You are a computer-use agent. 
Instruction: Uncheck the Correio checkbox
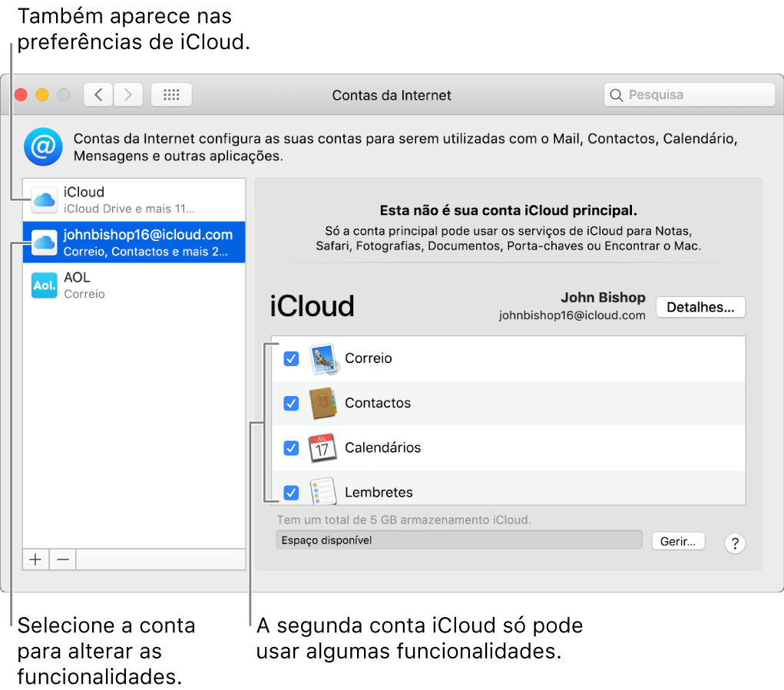(291, 358)
